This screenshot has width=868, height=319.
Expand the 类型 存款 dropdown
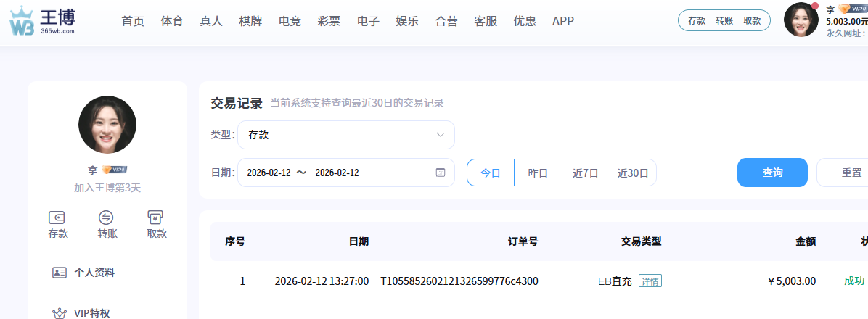[345, 135]
